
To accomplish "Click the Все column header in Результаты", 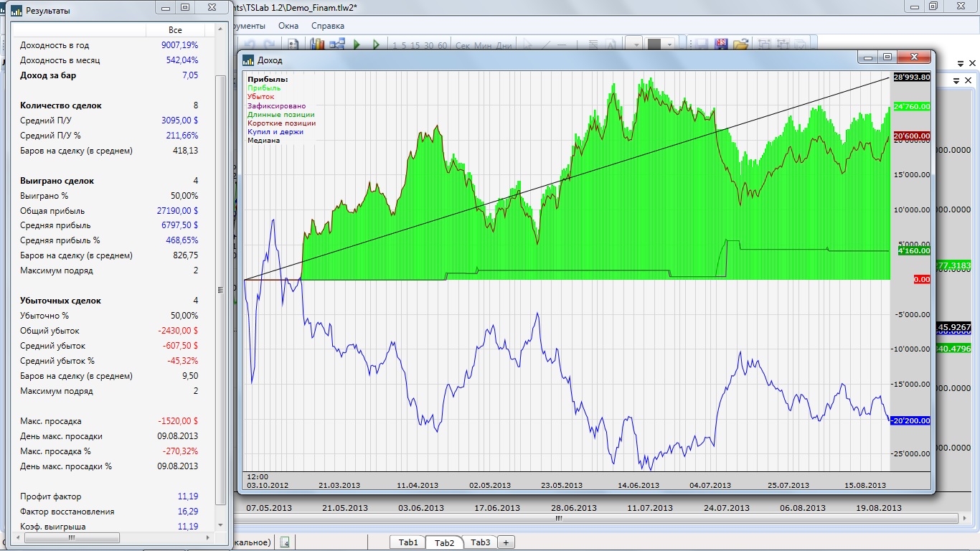I will pyautogui.click(x=175, y=30).
